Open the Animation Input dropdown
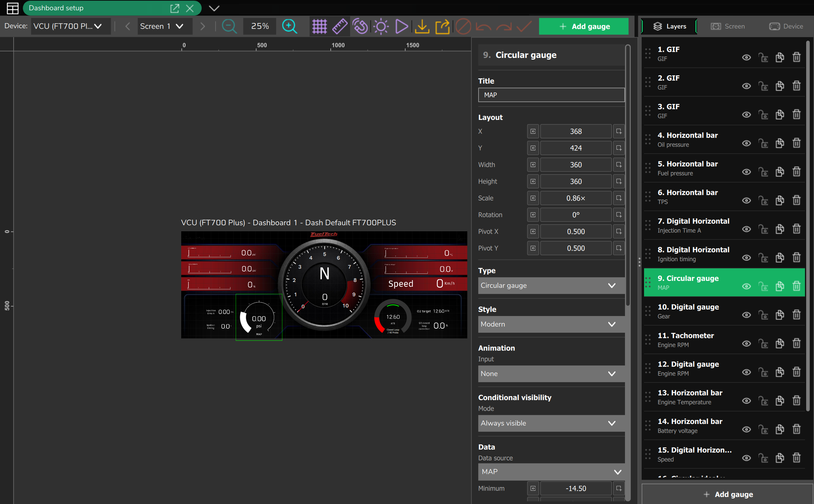814x504 pixels. (x=551, y=374)
